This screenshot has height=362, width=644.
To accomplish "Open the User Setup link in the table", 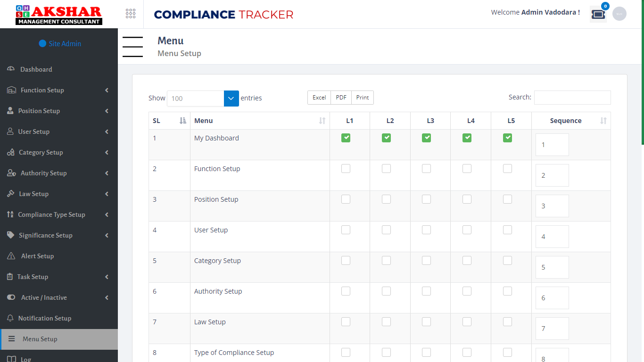I will 211,230.
